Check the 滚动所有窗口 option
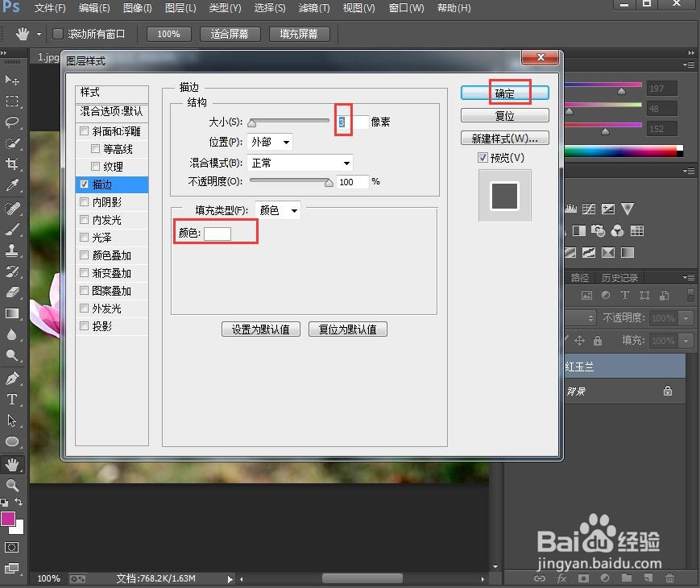This screenshot has width=700, height=588. point(58,34)
